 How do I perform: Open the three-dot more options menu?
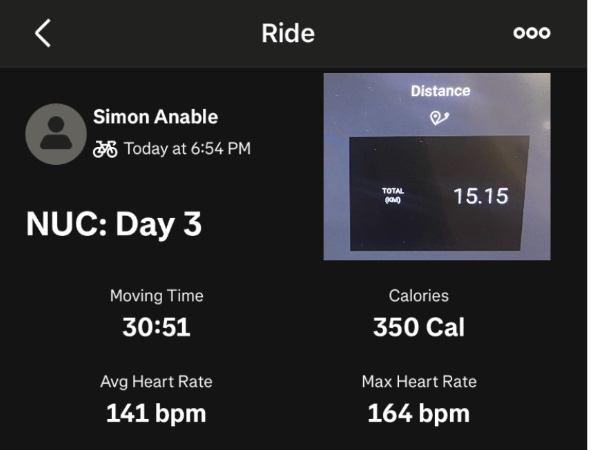(531, 33)
